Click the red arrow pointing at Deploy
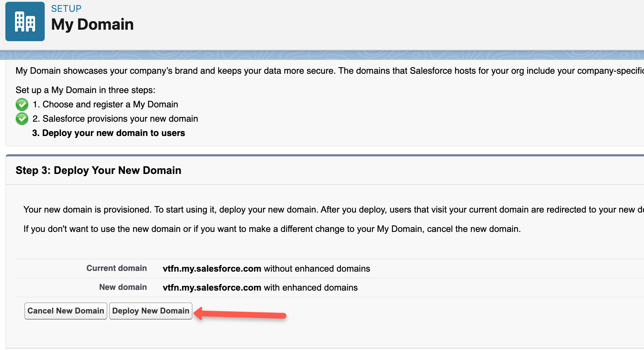 [x=240, y=315]
